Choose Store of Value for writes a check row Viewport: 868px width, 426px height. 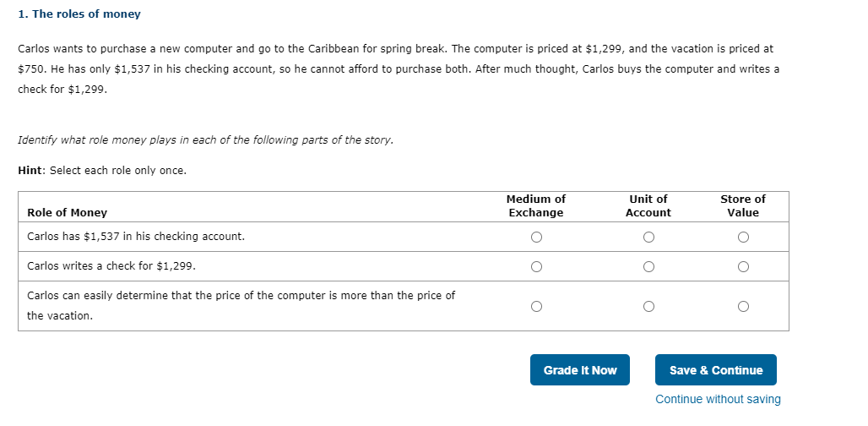743,267
